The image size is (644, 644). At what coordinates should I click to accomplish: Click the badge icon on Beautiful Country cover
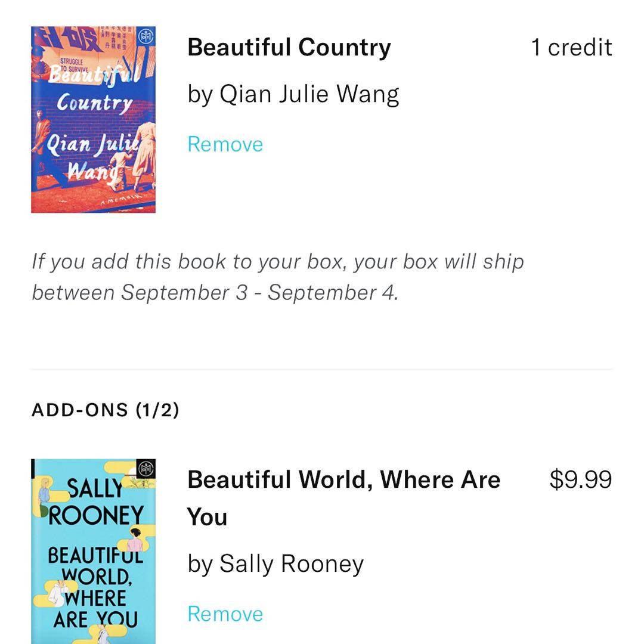pyautogui.click(x=145, y=36)
